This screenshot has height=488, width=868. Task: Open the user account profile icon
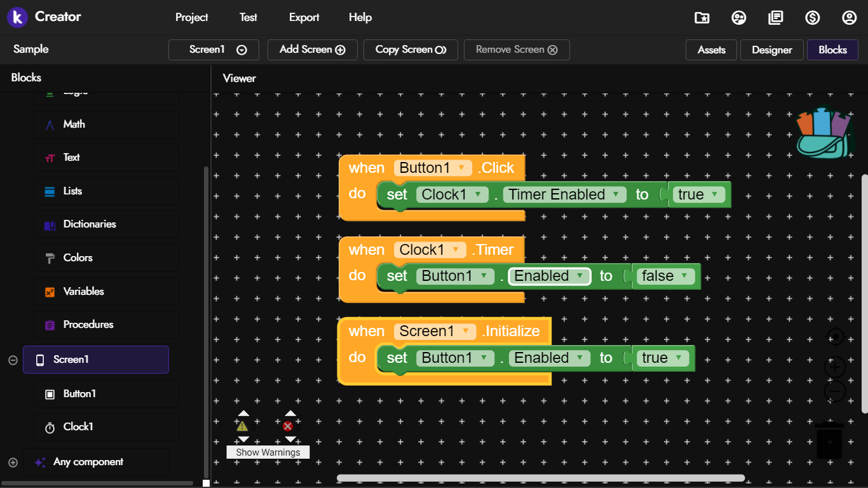pos(849,18)
